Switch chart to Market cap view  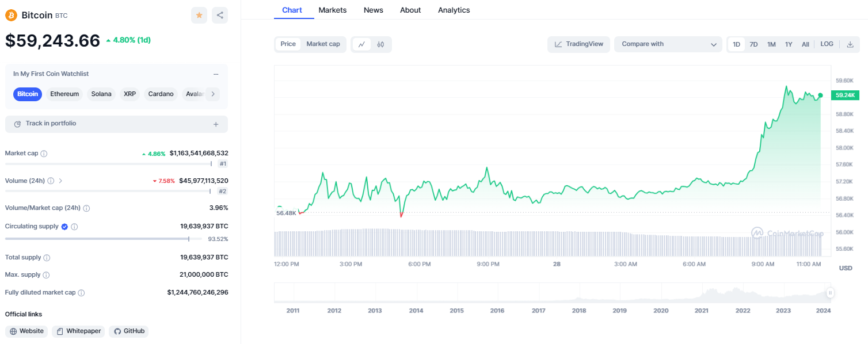(323, 44)
